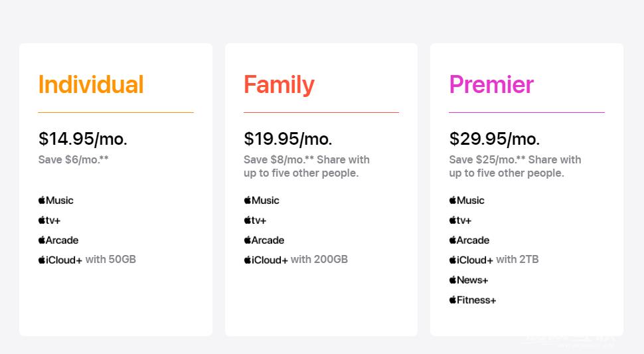Select the Individual plan heading

point(91,85)
